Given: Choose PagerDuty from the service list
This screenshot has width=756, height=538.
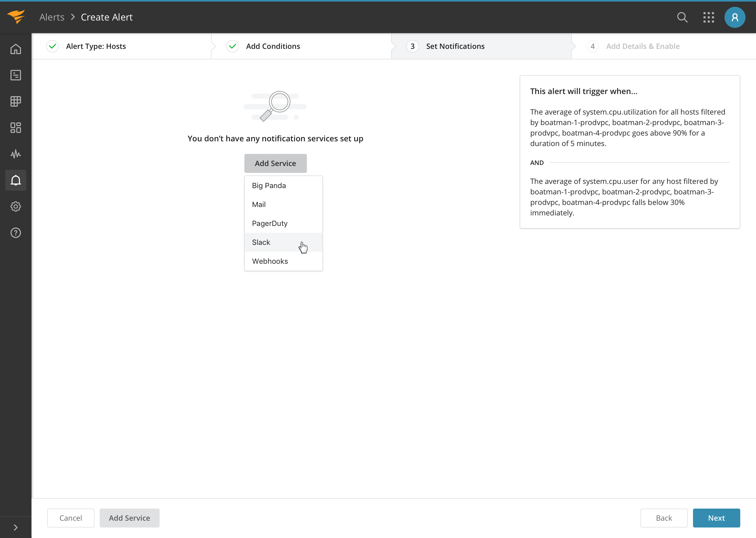Looking at the screenshot, I should [x=269, y=223].
